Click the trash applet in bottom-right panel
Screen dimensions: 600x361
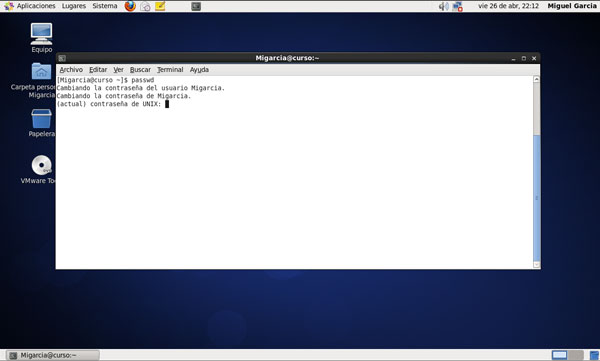(x=594, y=355)
